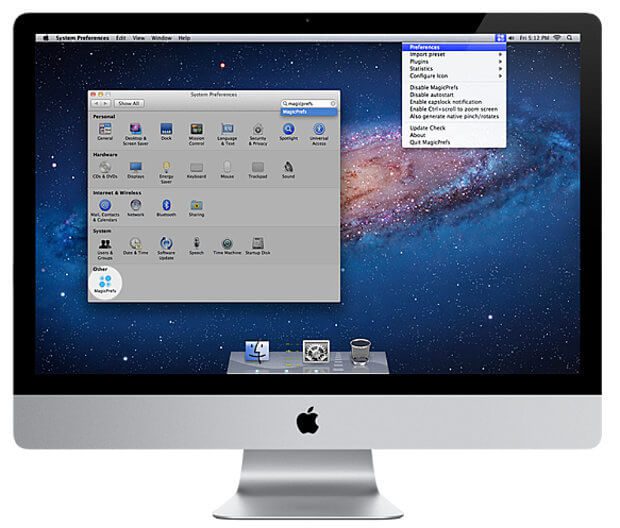This screenshot has height=528, width=620.
Task: Click the MagicPrefs menu bar icon
Action: pos(500,38)
